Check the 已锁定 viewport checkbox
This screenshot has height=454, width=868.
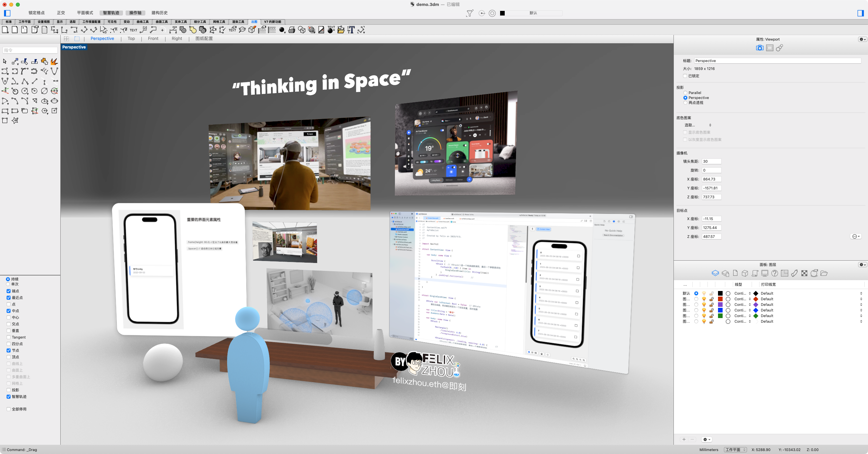click(685, 76)
